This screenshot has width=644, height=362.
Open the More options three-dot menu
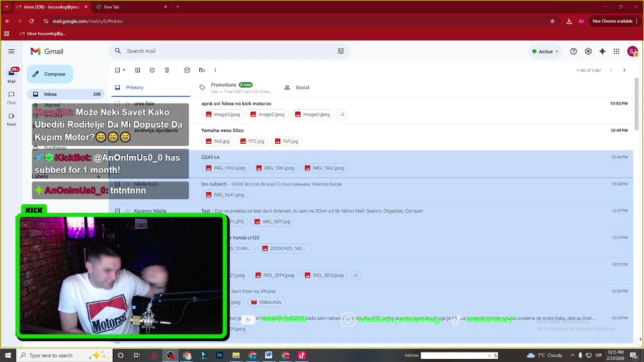click(x=215, y=70)
